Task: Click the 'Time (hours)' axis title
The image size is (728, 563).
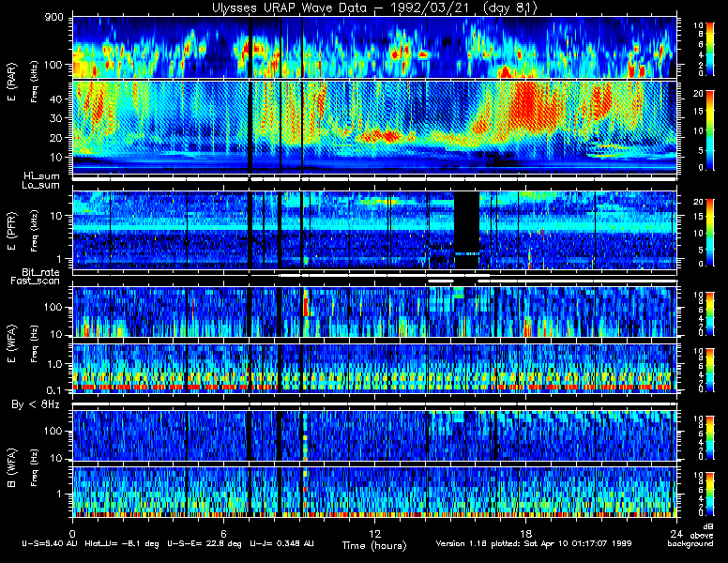Action: (x=374, y=545)
